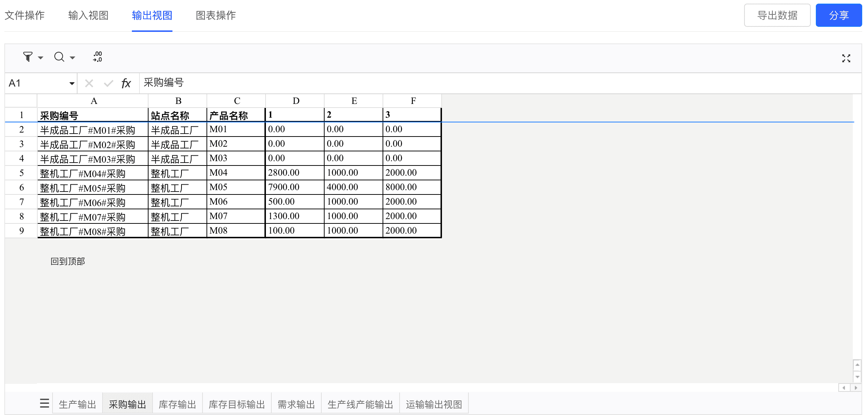Select column C header
This screenshot has width=868, height=415.
[237, 101]
